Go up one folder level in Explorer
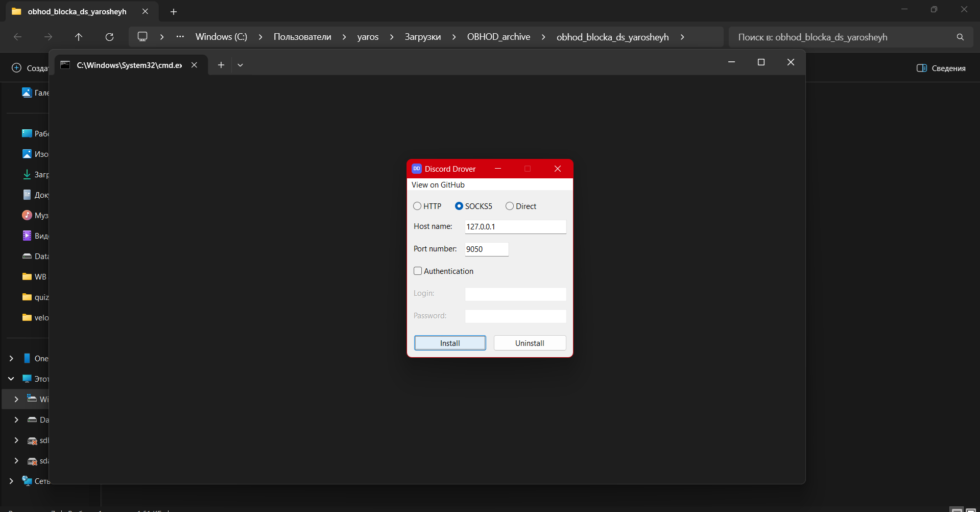Screen dimensions: 980x512 point(79,37)
